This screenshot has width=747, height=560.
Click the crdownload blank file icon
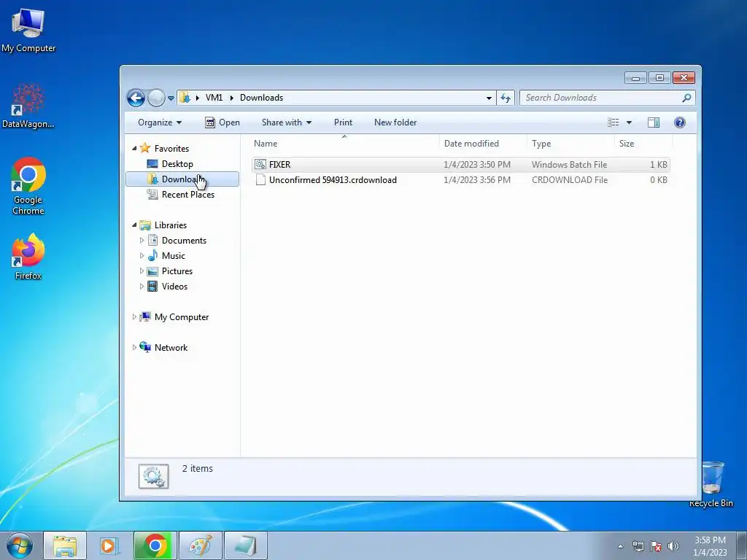click(260, 179)
